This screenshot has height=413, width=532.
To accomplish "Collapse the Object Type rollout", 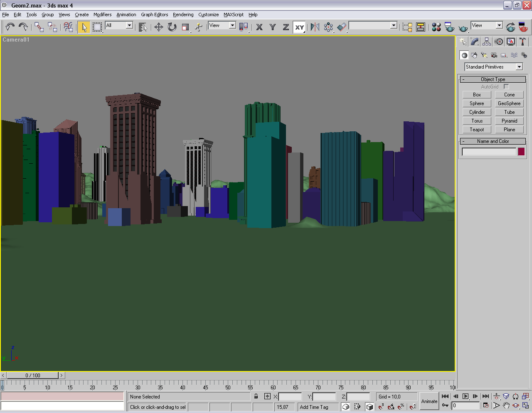I will (x=493, y=79).
